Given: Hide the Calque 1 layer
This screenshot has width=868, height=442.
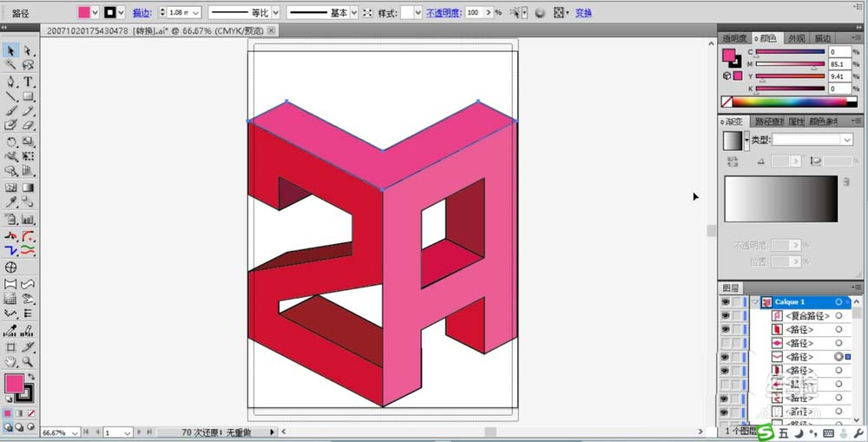Looking at the screenshot, I should click(725, 302).
